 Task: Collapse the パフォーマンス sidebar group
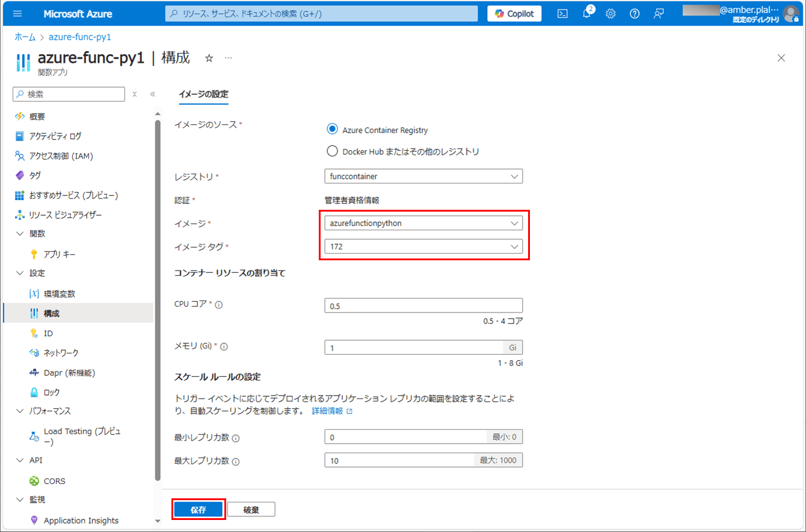[20, 411]
